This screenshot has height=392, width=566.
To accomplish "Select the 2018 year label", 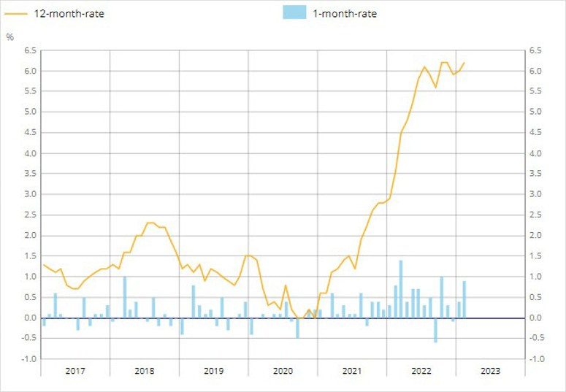I will (x=145, y=371).
